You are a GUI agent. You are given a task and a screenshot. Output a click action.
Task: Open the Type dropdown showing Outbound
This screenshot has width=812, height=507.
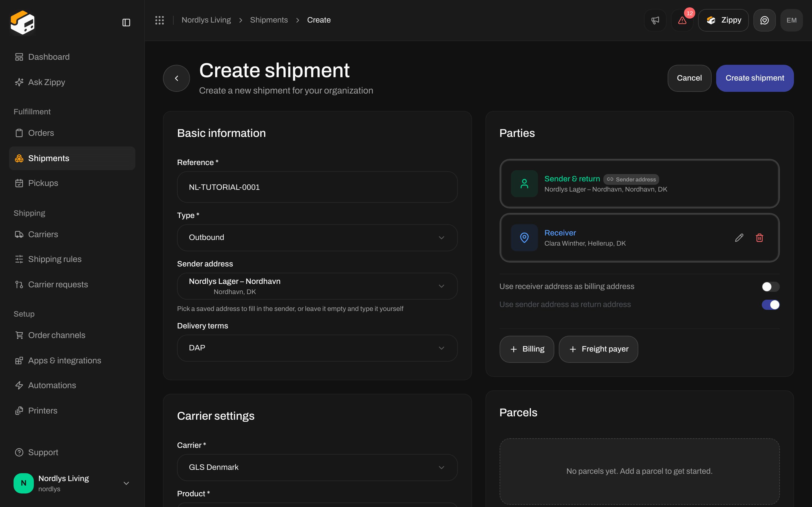pyautogui.click(x=317, y=237)
